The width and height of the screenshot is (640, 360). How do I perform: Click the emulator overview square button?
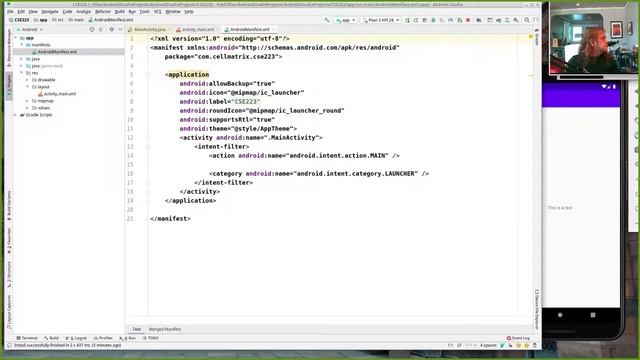[593, 315]
